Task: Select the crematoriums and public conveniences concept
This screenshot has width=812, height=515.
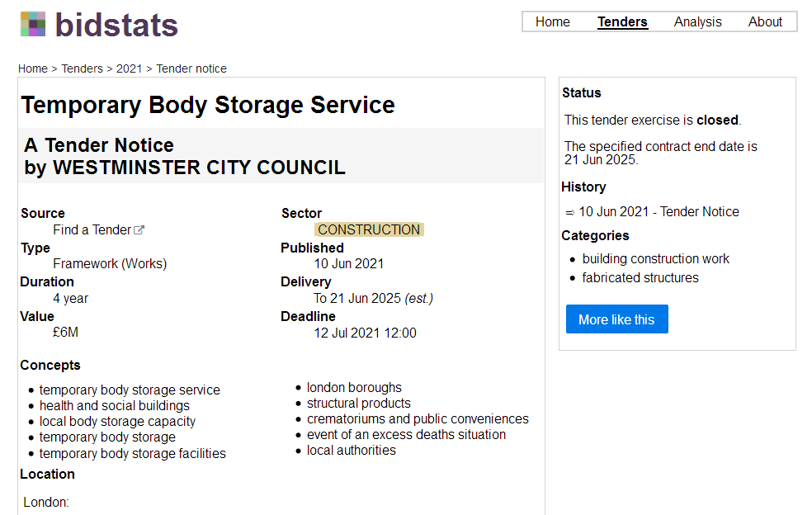Action: (x=418, y=419)
